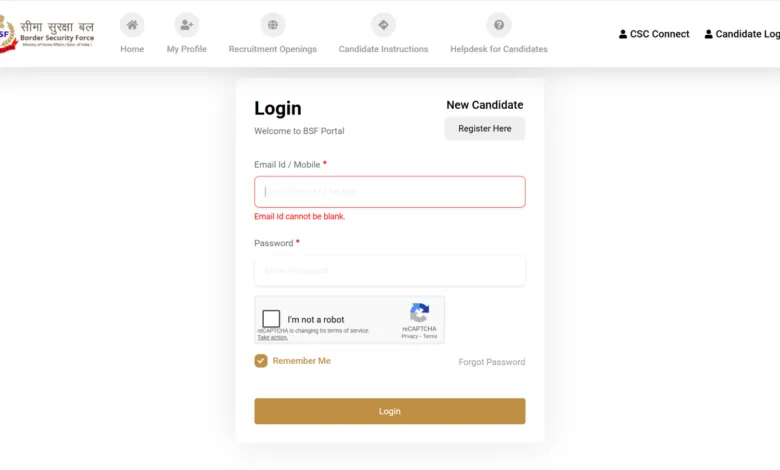This screenshot has width=780, height=470.
Task: Check the I'm not a robot box
Action: pyautogui.click(x=271, y=319)
